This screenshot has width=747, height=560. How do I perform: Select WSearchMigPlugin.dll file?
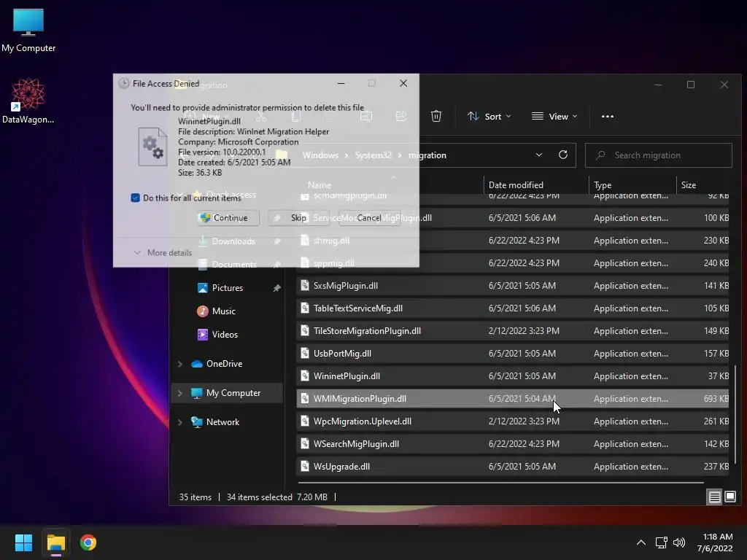513,444
